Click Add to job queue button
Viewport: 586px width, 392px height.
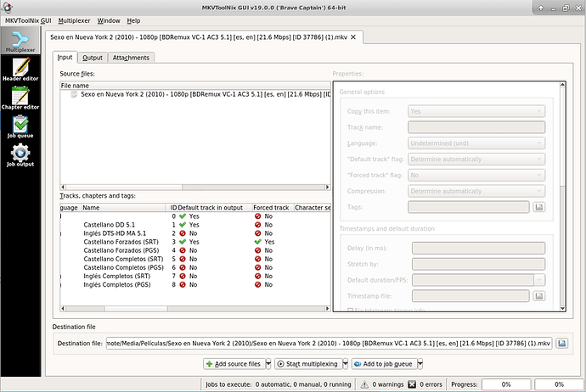point(384,364)
